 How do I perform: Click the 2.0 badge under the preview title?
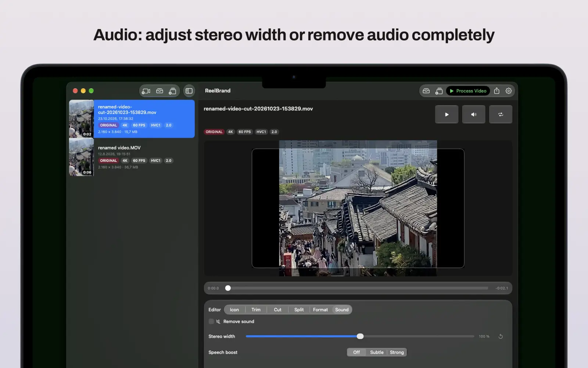point(274,132)
